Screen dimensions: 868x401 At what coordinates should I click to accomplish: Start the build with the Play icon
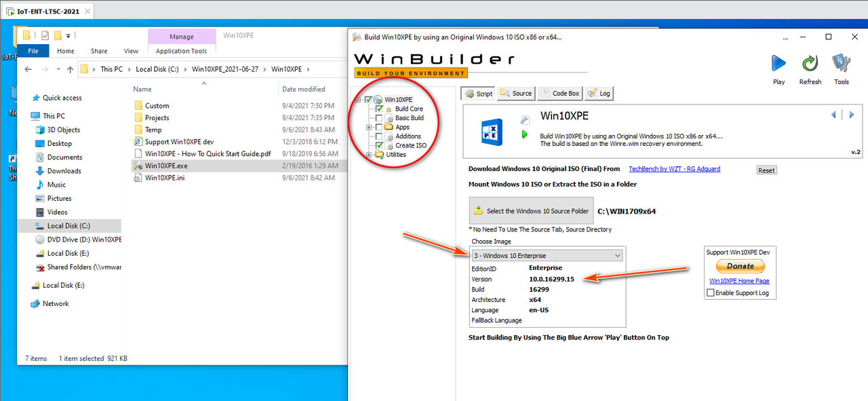tap(778, 64)
